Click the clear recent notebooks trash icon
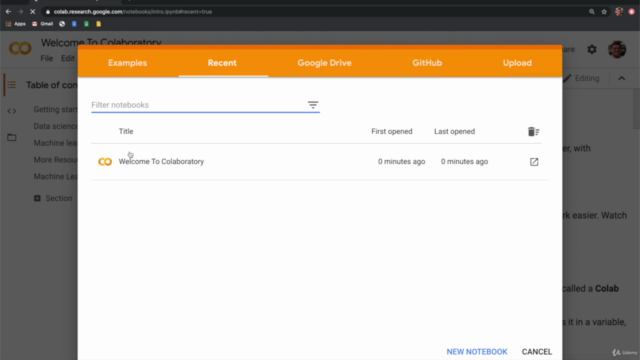Screen dimensions: 640x360 pyautogui.click(x=533, y=131)
